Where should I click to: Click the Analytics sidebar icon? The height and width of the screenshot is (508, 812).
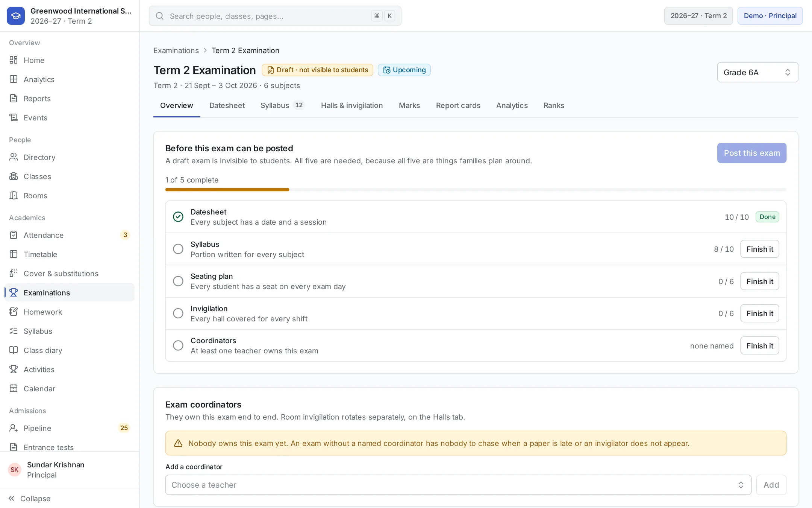point(14,79)
